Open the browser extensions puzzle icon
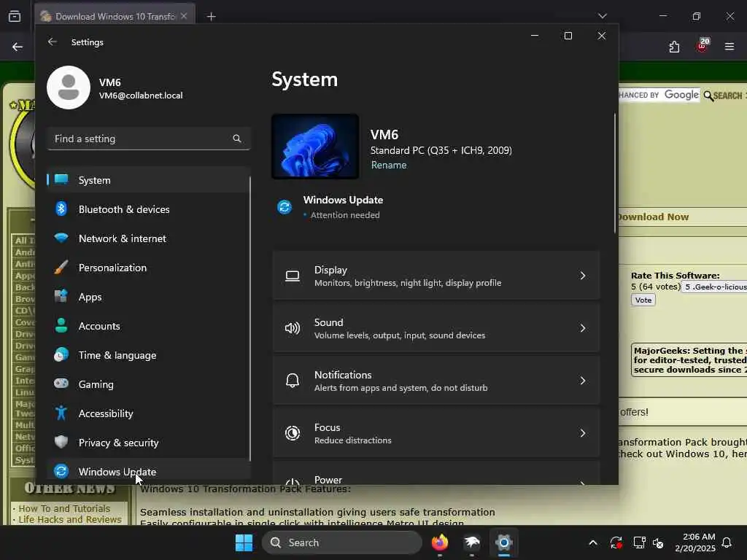 (674, 47)
